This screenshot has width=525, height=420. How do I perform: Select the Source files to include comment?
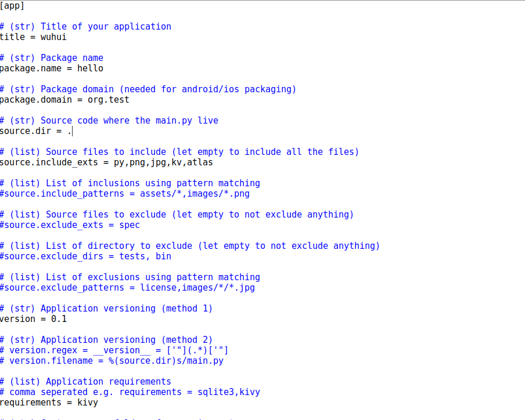[x=179, y=151]
